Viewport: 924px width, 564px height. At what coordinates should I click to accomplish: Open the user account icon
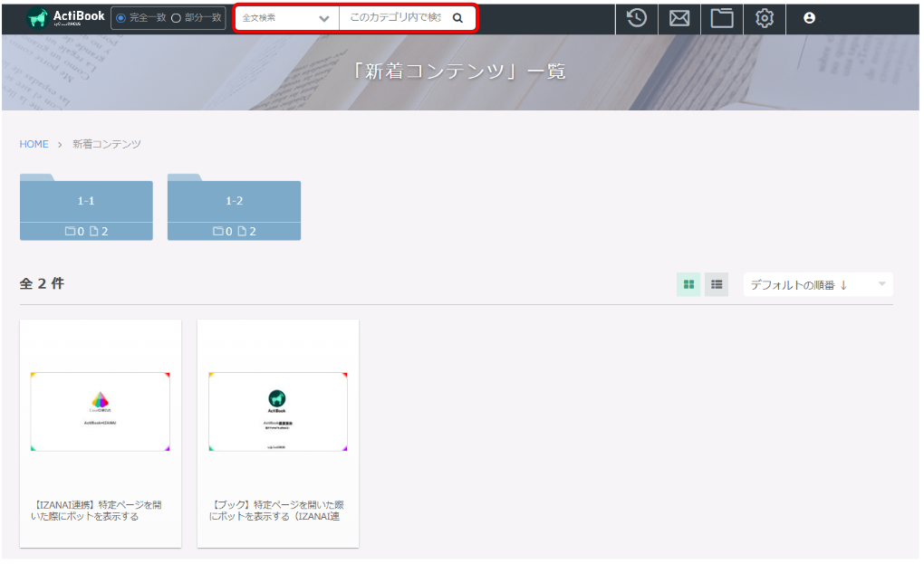pyautogui.click(x=809, y=18)
